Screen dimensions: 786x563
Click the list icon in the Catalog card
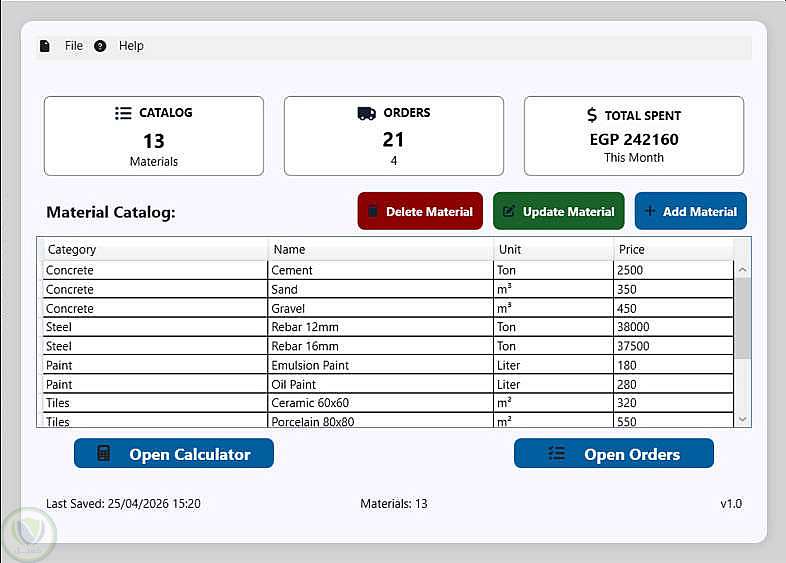(123, 113)
